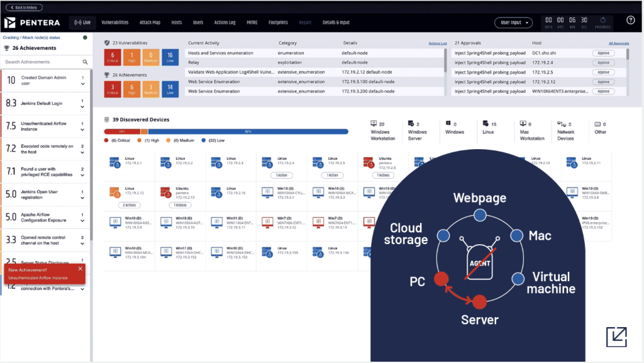The height and width of the screenshot is (363, 644).
Task: Open the Actions Log link
Action: tap(438, 43)
